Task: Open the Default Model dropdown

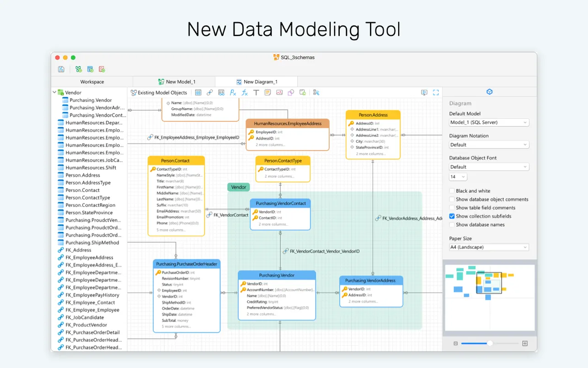Action: tap(489, 123)
